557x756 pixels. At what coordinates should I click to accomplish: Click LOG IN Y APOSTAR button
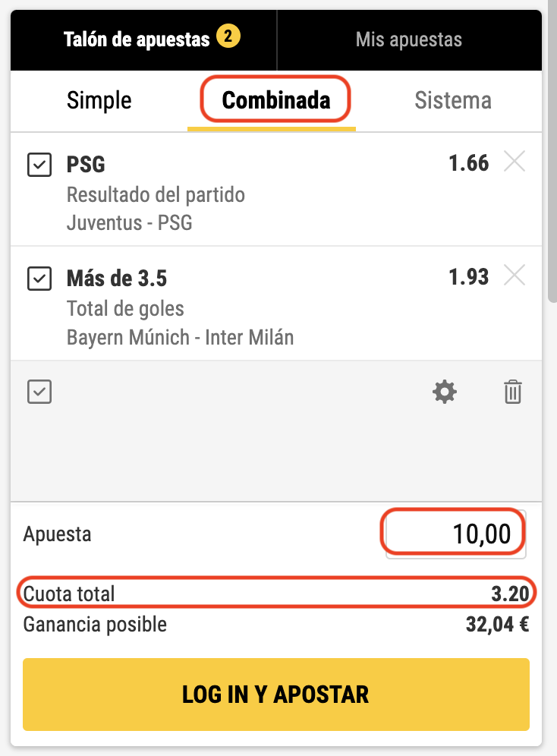276,695
